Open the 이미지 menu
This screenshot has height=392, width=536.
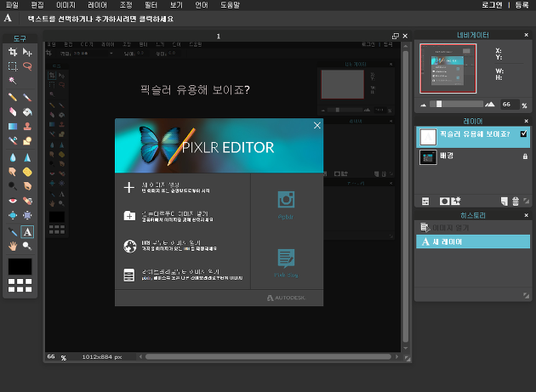point(66,5)
